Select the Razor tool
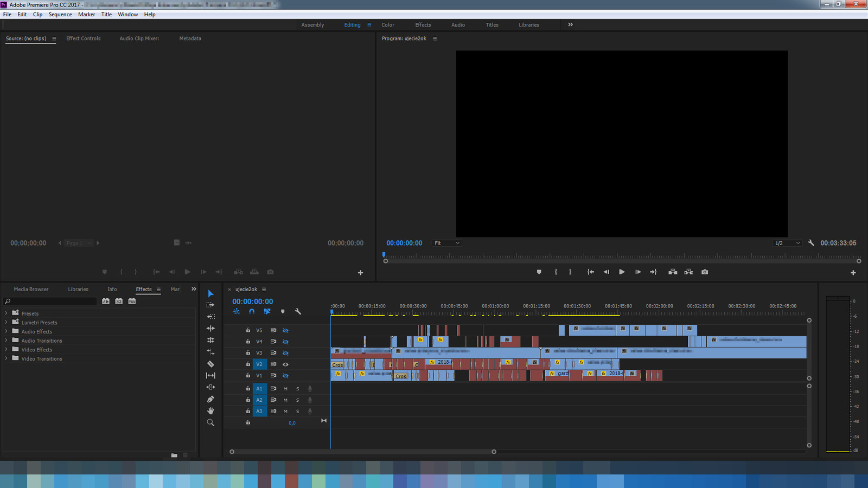 pos(210,364)
